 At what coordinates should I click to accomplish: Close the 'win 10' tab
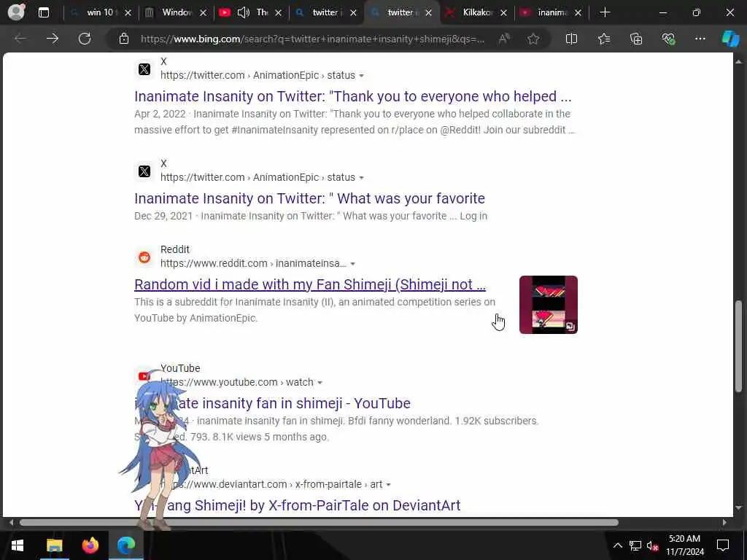pos(128,13)
